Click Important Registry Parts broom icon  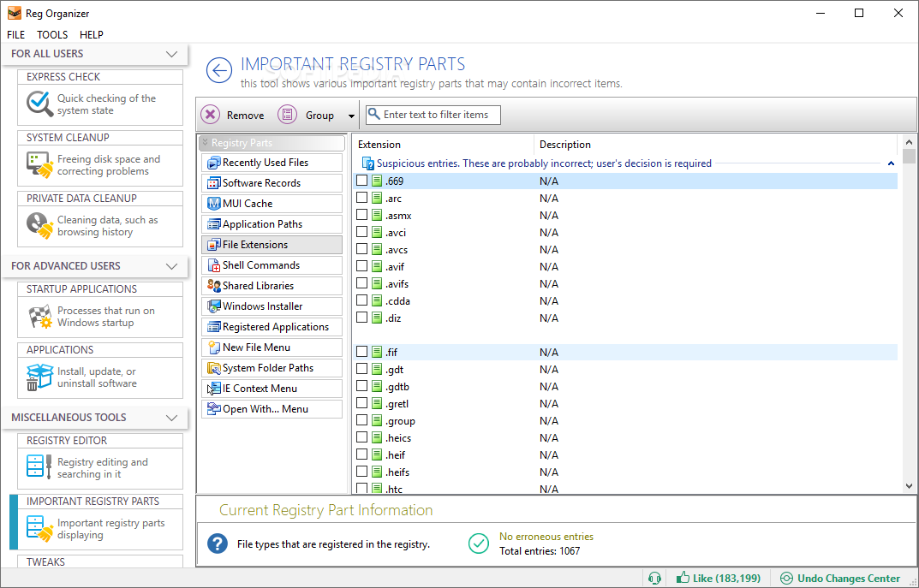click(x=40, y=528)
